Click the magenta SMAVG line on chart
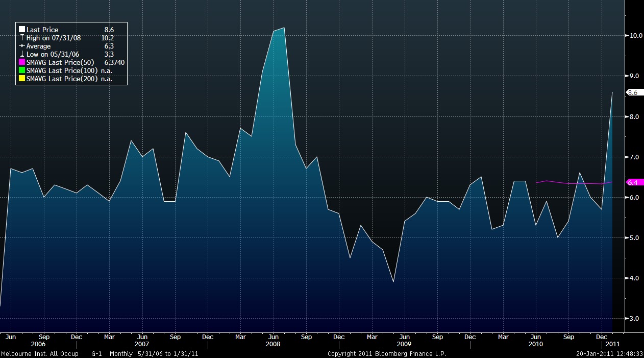 (x=574, y=182)
